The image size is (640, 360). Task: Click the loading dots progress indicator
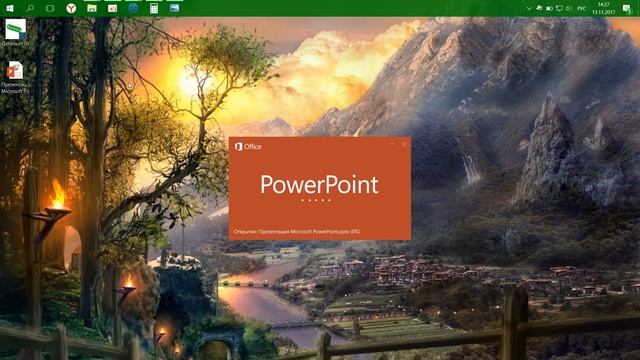click(x=316, y=200)
